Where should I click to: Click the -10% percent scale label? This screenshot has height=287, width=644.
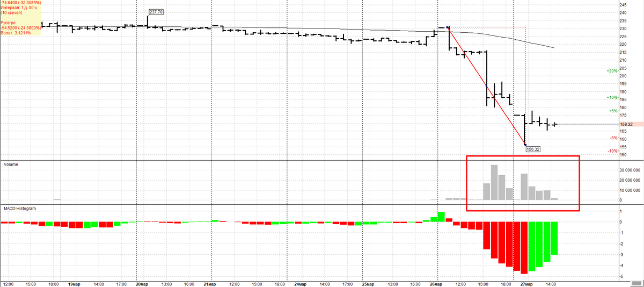click(612, 151)
